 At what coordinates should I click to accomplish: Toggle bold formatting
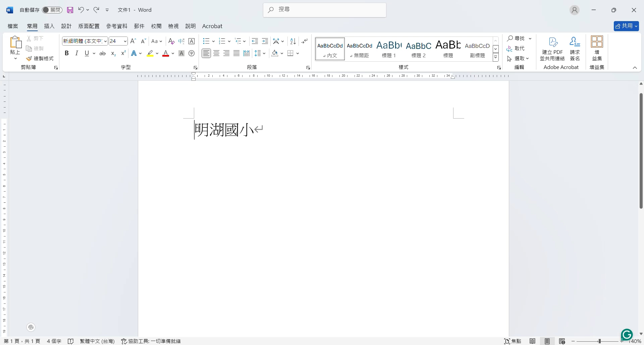(67, 53)
